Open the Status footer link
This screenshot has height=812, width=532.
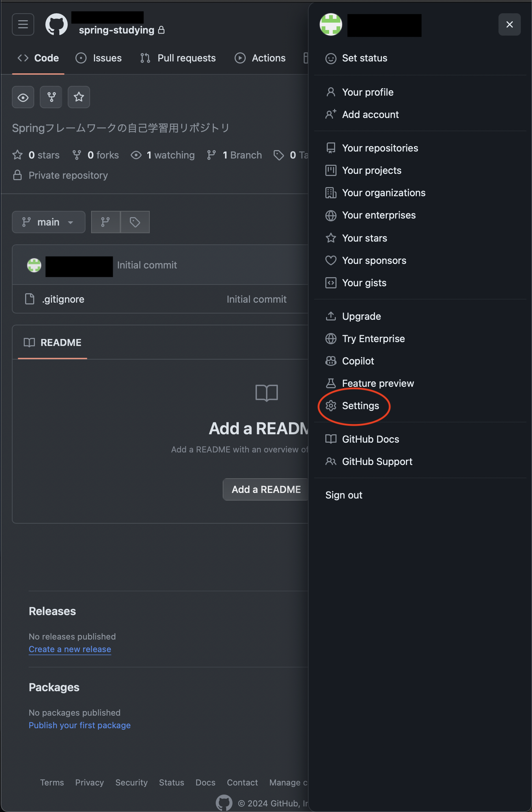pos(171,783)
